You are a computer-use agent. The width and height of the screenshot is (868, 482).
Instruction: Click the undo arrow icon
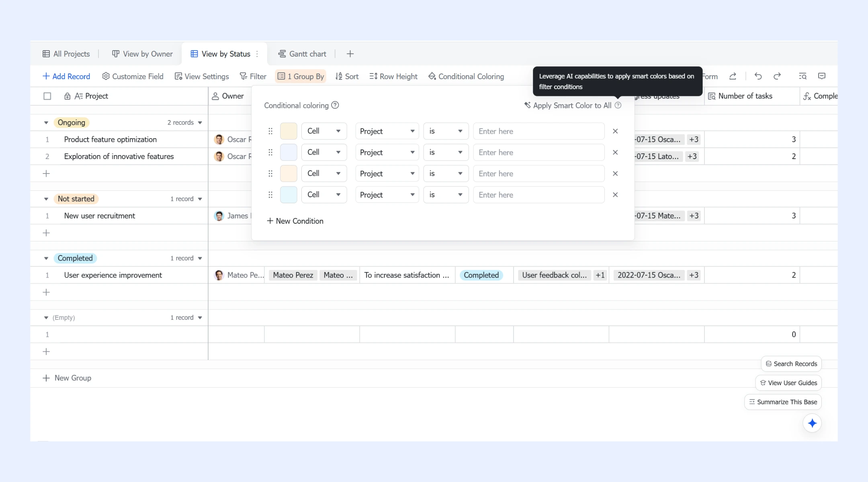(x=758, y=76)
